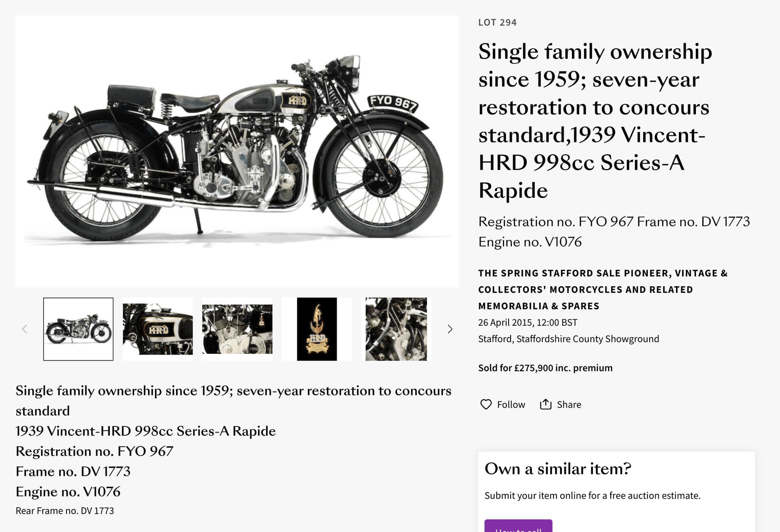This screenshot has height=532, width=780.
Task: Click the Share upload icon
Action: [546, 404]
